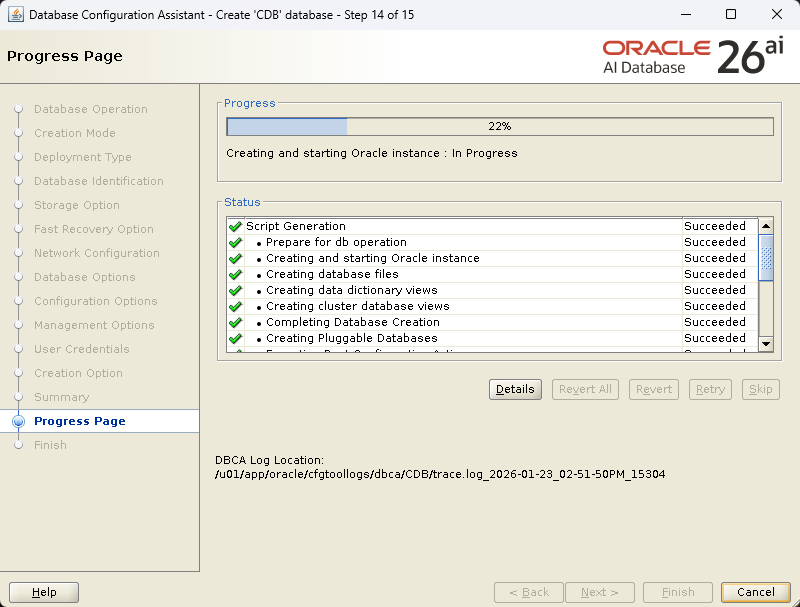This screenshot has width=800, height=607.
Task: Click the Revert button
Action: (654, 389)
